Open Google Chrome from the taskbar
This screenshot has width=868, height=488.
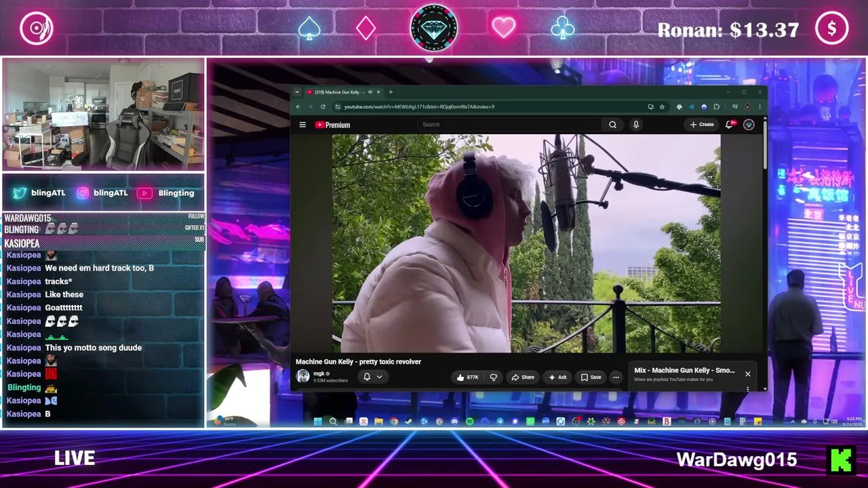tap(394, 422)
